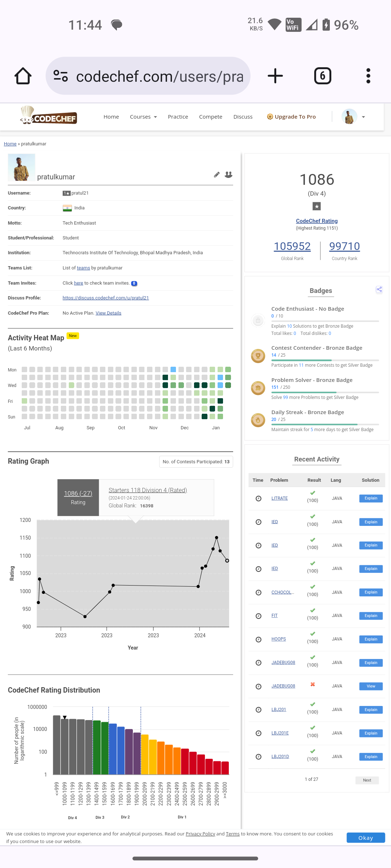The height and width of the screenshot is (868, 391).
Task: Open the tab switcher showing 6 tabs
Action: pos(323,76)
